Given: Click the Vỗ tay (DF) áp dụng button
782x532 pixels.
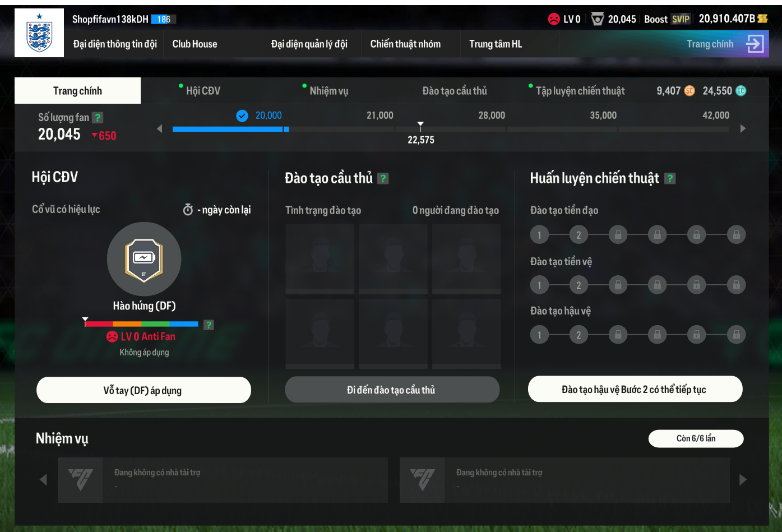Looking at the screenshot, I should pyautogui.click(x=144, y=390).
